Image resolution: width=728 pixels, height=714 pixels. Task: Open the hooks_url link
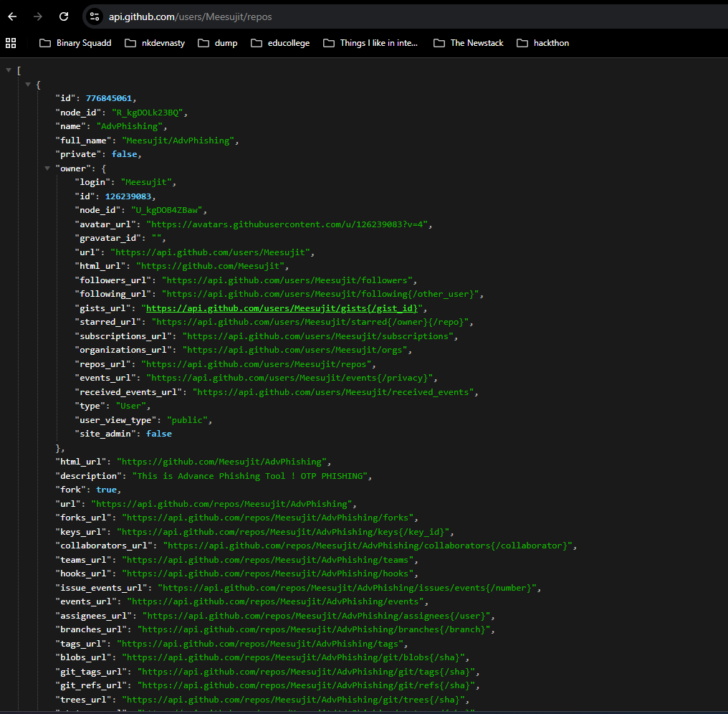click(268, 573)
